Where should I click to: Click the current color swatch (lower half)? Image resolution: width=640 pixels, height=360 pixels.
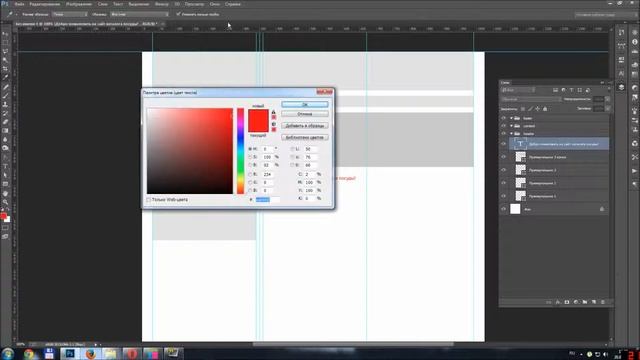pos(258,126)
